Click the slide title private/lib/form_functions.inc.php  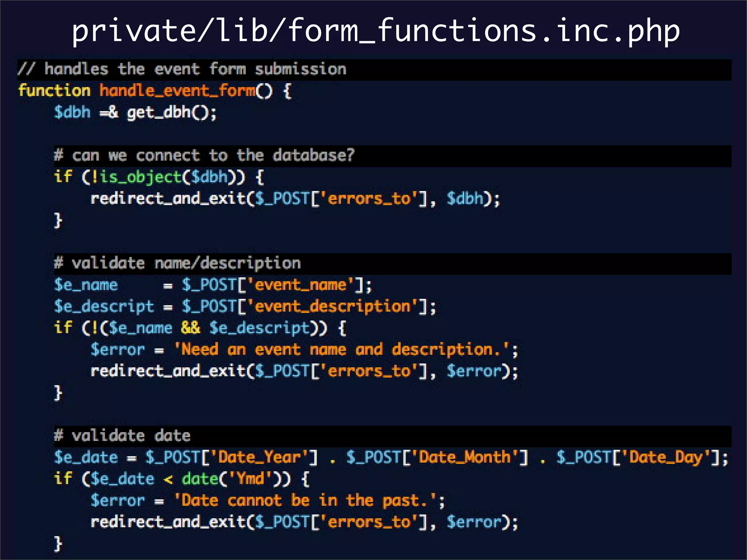pyautogui.click(x=376, y=31)
